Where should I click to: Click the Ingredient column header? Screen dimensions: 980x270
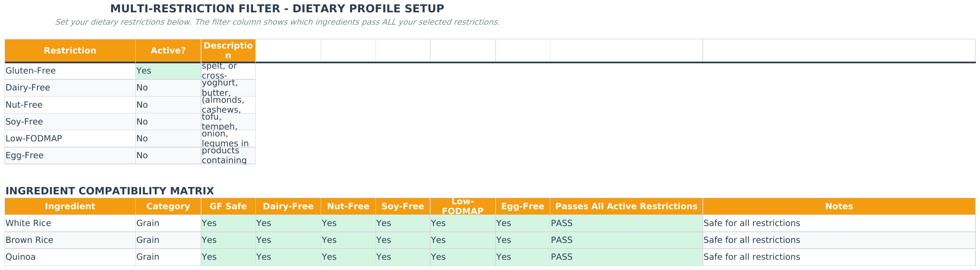(x=70, y=206)
